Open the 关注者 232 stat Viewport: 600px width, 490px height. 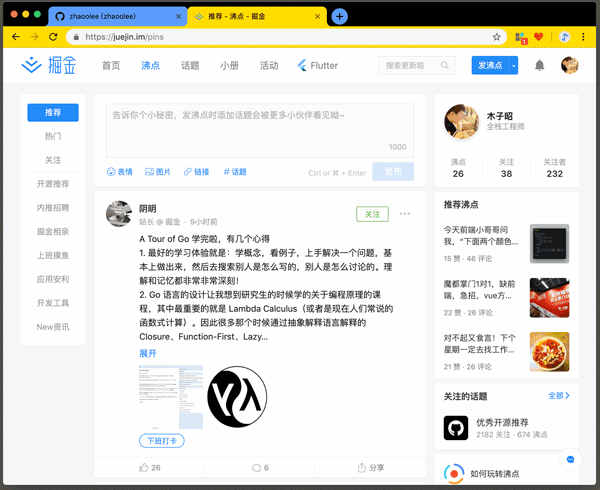pos(554,168)
